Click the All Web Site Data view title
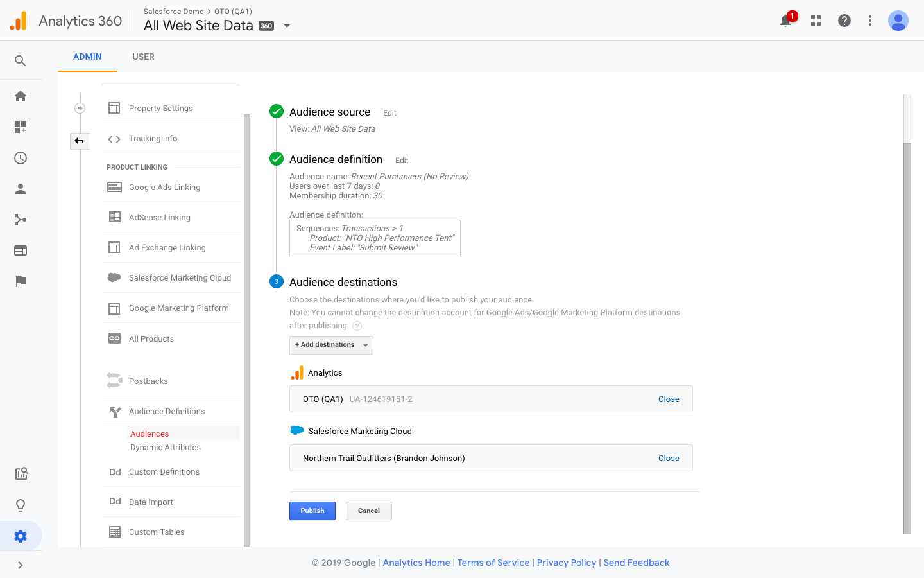This screenshot has height=578, width=924. (198, 26)
